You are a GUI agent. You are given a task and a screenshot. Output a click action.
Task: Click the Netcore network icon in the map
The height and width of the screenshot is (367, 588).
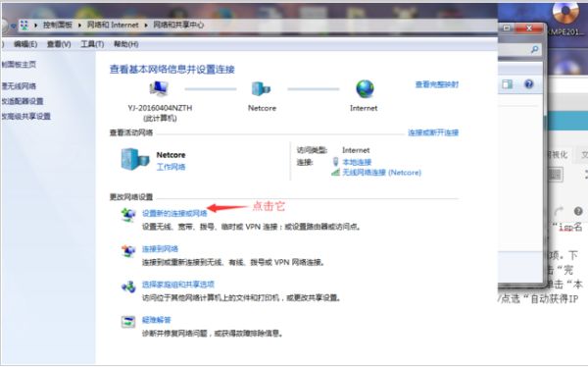click(x=261, y=89)
